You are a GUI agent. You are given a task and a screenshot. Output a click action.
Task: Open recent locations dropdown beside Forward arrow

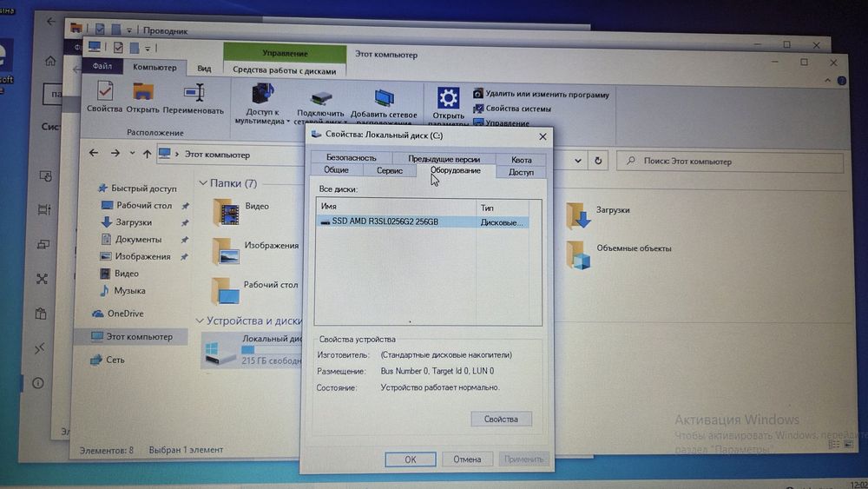coord(132,154)
